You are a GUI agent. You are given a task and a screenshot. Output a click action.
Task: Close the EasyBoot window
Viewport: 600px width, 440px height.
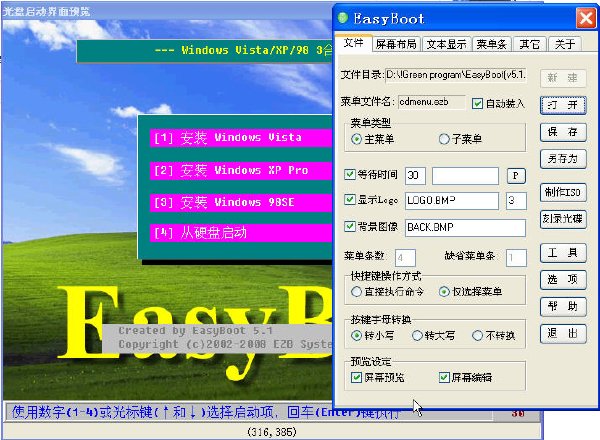(586, 18)
